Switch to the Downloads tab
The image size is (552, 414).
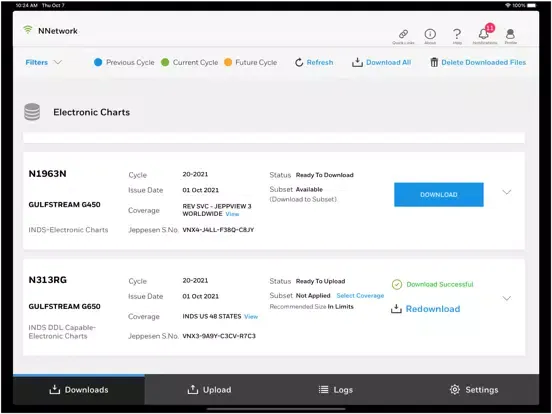[x=79, y=389]
